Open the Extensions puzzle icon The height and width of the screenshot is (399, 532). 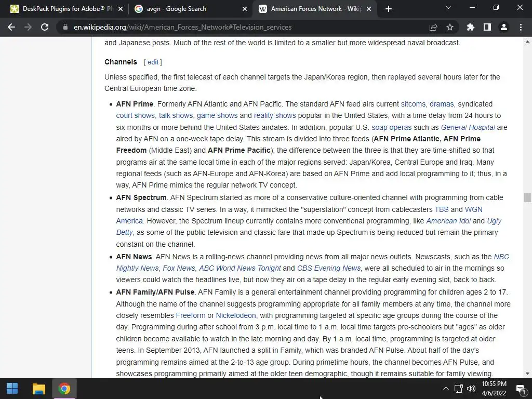click(470, 27)
